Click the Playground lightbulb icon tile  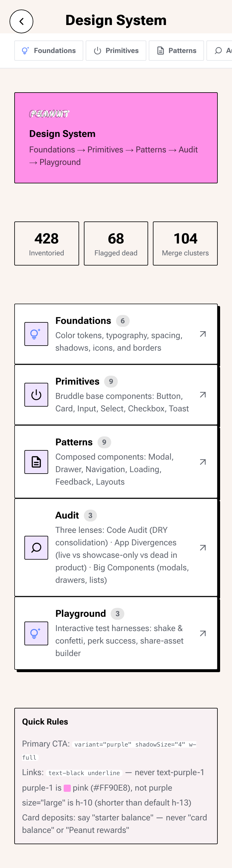(36, 633)
